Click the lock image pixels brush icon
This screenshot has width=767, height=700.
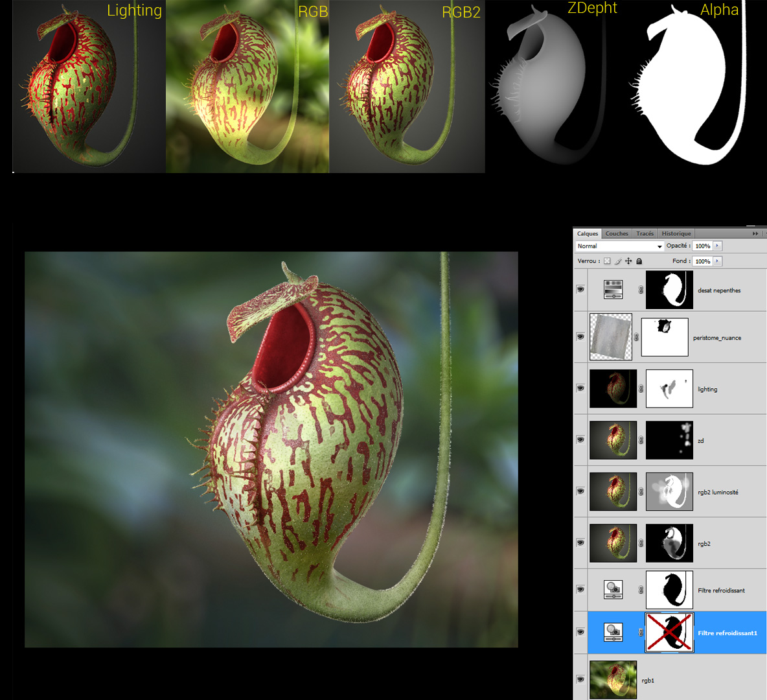point(618,261)
